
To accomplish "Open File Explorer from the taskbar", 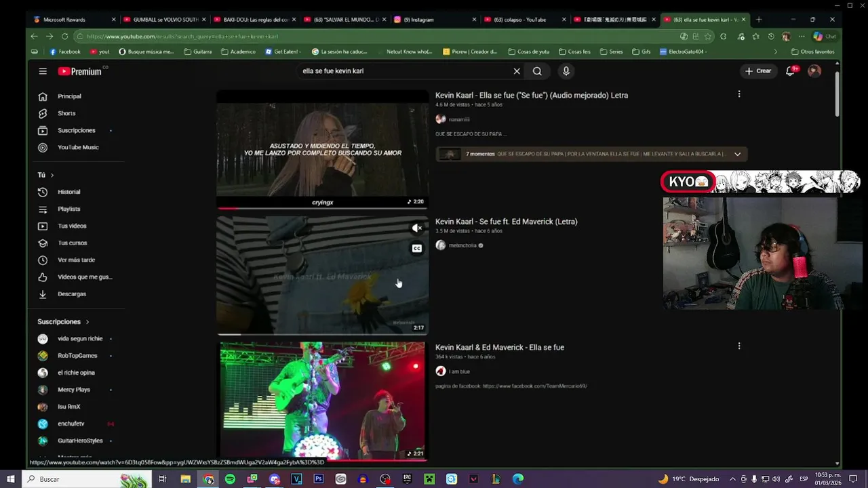I will pos(185,479).
